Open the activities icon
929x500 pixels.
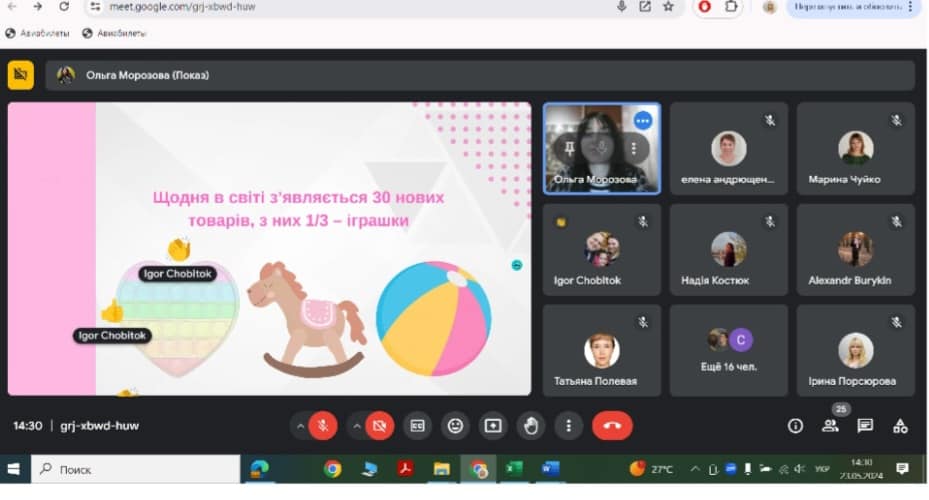(x=900, y=426)
